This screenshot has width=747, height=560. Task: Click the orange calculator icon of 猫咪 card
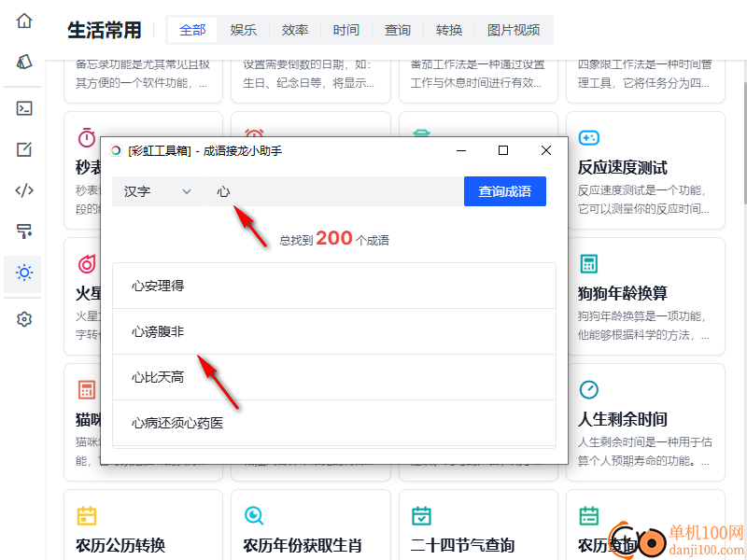[x=87, y=389]
